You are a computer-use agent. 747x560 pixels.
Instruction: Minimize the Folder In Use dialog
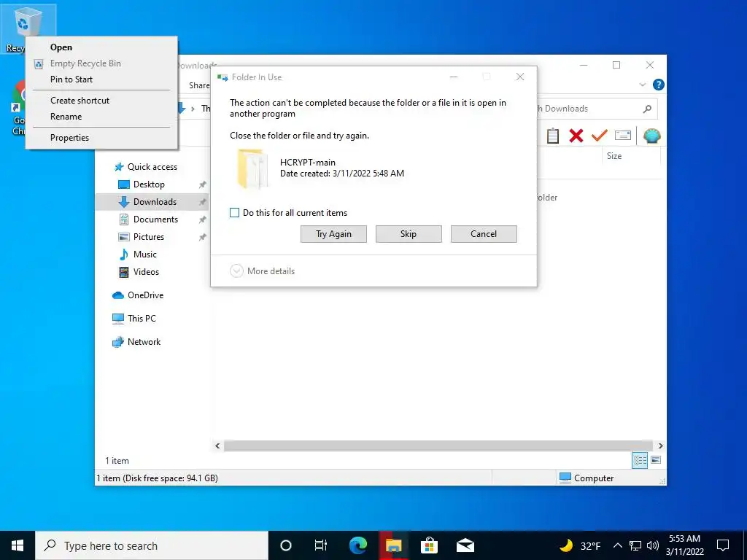click(454, 77)
